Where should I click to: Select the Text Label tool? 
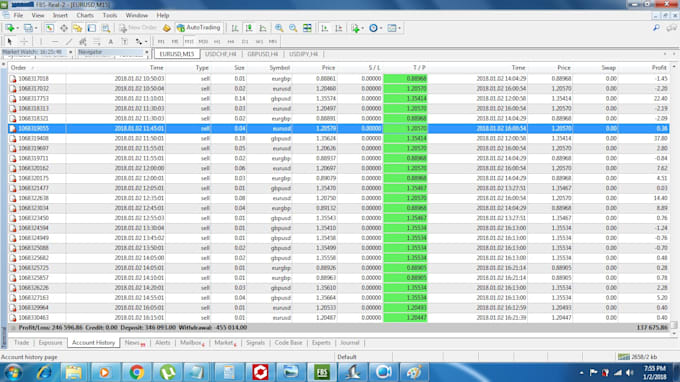coord(124,42)
